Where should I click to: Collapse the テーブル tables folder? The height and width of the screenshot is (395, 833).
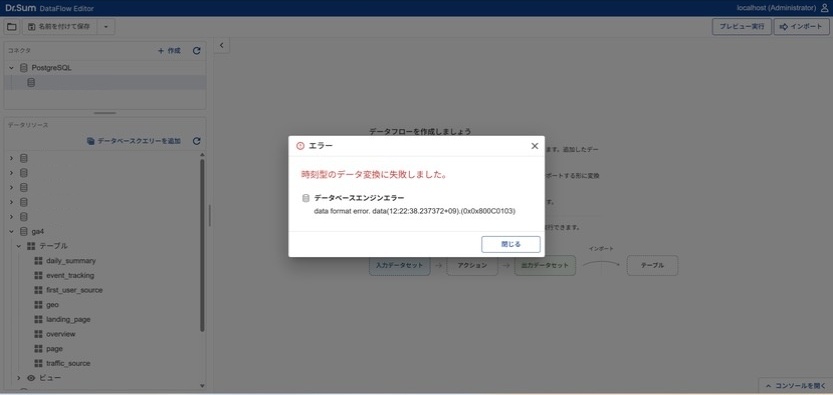pyautogui.click(x=18, y=246)
